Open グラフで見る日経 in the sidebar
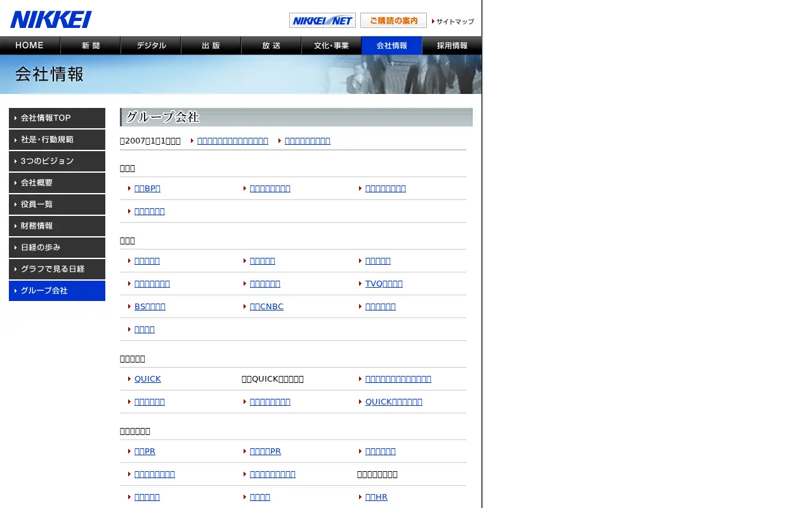This screenshot has height=508, width=812. pyautogui.click(x=57, y=269)
